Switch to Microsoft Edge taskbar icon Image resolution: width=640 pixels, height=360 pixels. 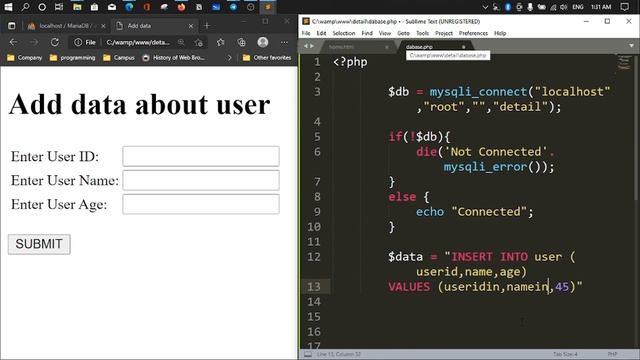pos(129,7)
